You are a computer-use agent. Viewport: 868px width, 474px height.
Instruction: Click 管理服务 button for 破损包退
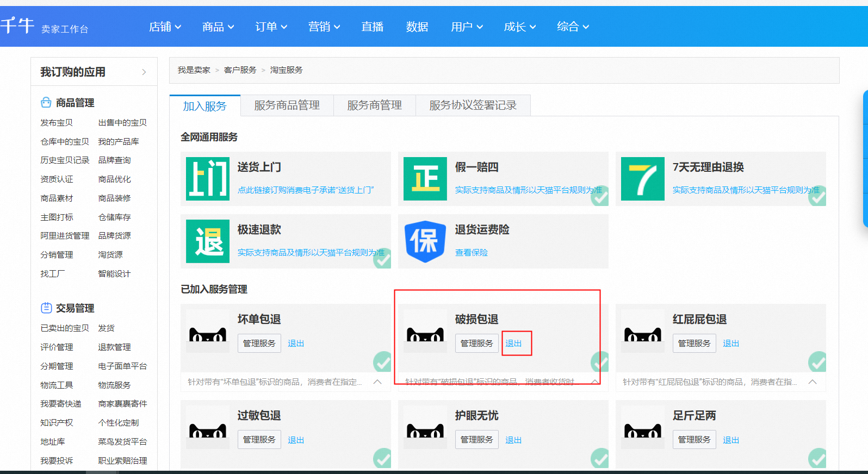(x=477, y=344)
